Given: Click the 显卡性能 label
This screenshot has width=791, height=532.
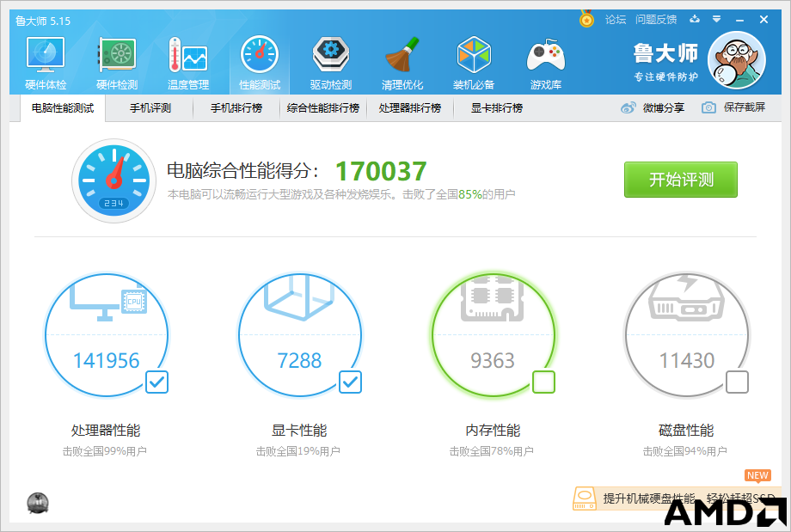Looking at the screenshot, I should (x=299, y=431).
